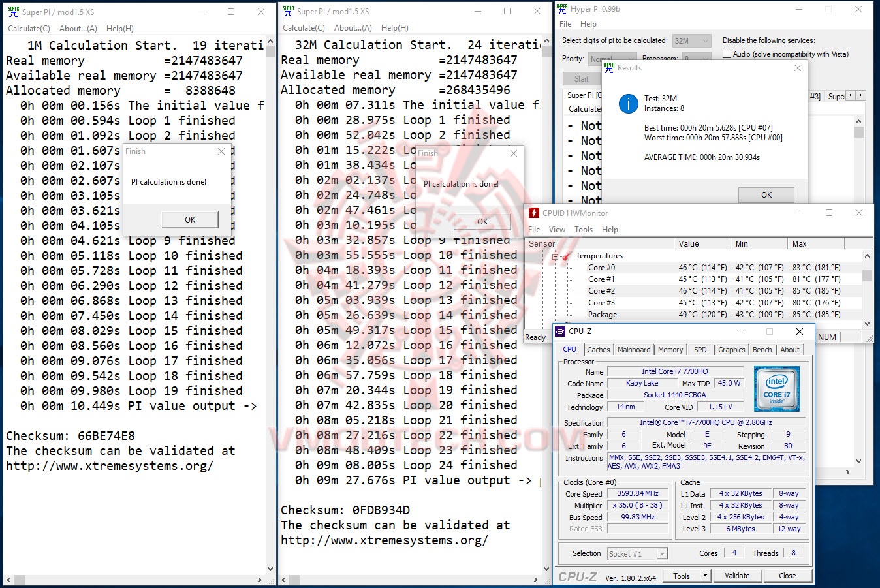Image resolution: width=880 pixels, height=588 pixels.
Task: Switch to the Mainboard tab in CPU-Z
Action: coord(634,350)
